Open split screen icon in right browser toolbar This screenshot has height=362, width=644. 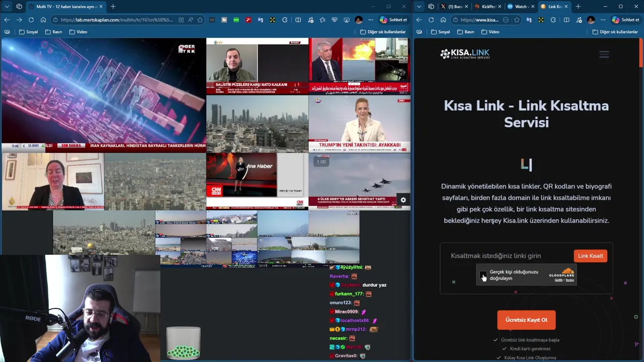pos(567,20)
